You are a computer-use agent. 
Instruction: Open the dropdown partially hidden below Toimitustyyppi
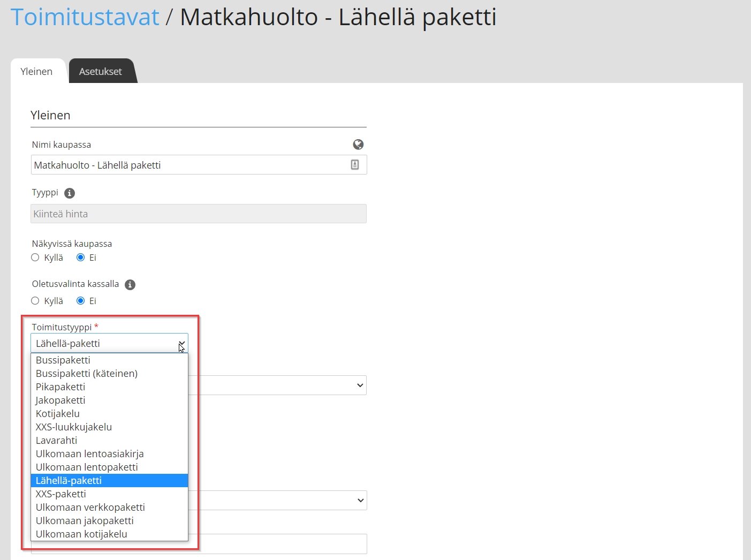(278, 385)
